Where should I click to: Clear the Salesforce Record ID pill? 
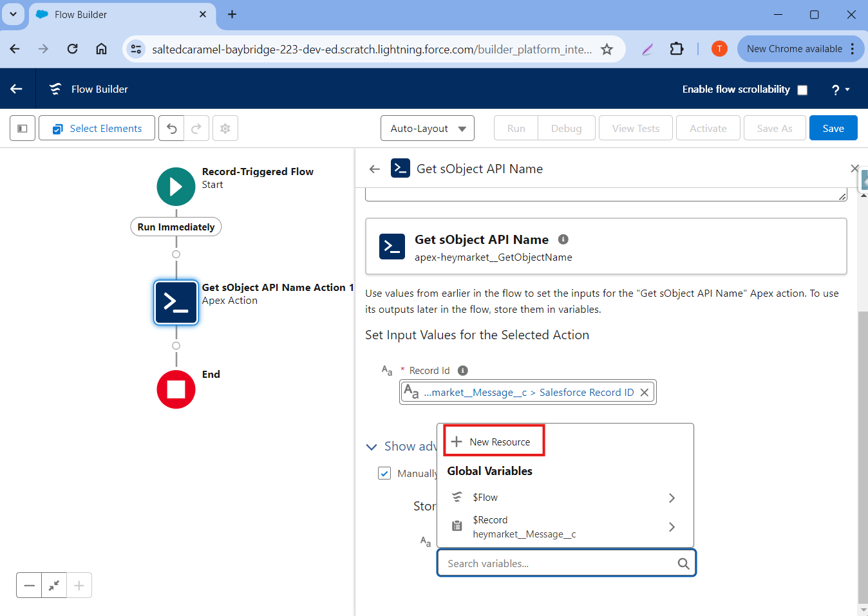[644, 392]
